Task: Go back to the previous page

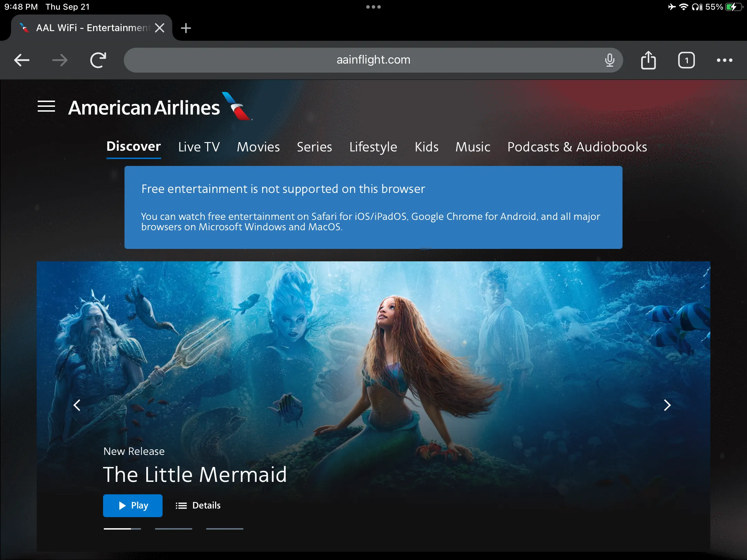Action: pos(22,60)
